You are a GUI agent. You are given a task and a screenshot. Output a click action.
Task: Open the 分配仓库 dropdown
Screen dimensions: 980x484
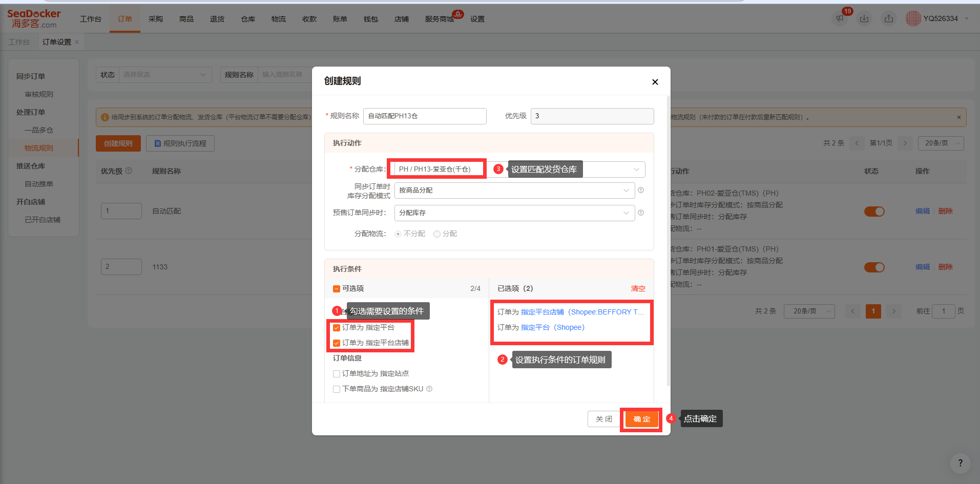pyautogui.click(x=519, y=170)
